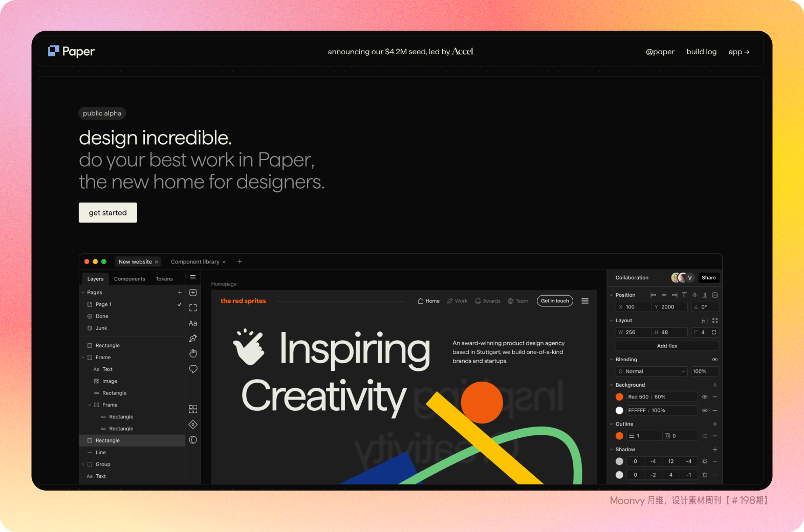Select the Pen tool in toolbar
Viewport: 804px width, 532px height.
pos(193,338)
